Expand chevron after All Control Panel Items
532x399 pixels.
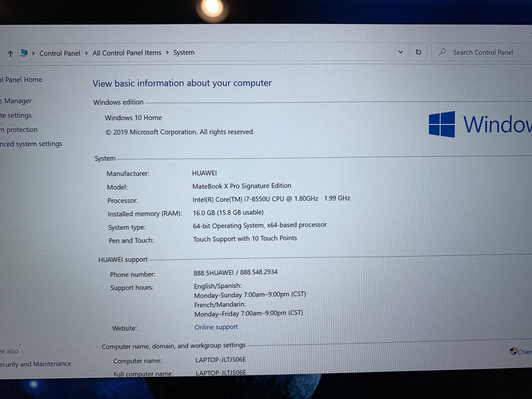pos(167,52)
